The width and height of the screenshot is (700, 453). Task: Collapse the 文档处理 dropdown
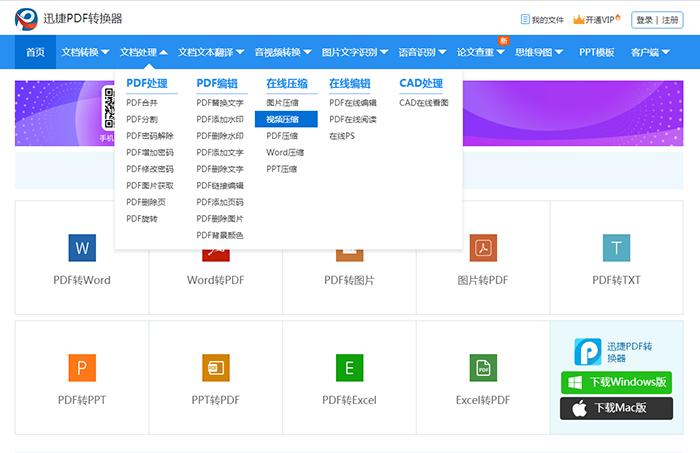pyautogui.click(x=144, y=52)
